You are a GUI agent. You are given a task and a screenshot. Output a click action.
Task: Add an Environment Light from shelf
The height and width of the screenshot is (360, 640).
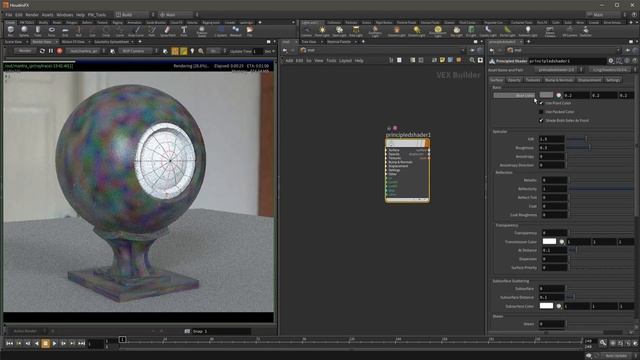pyautogui.click(x=438, y=31)
